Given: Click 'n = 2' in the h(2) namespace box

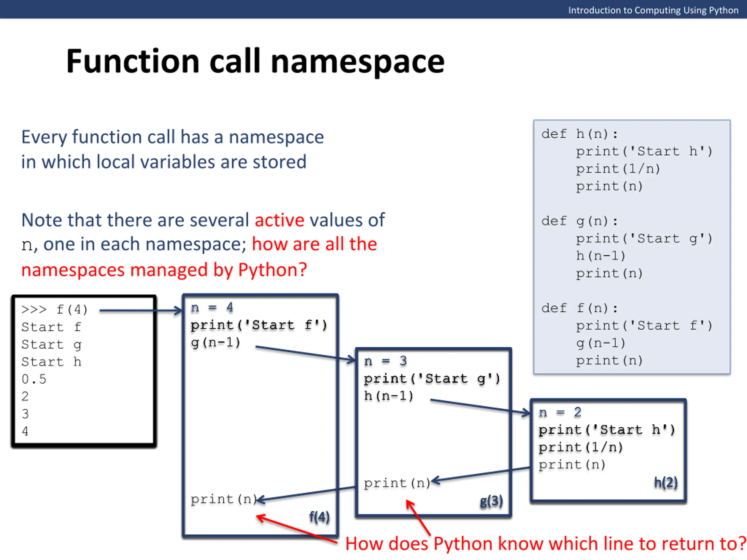Looking at the screenshot, I should [560, 412].
